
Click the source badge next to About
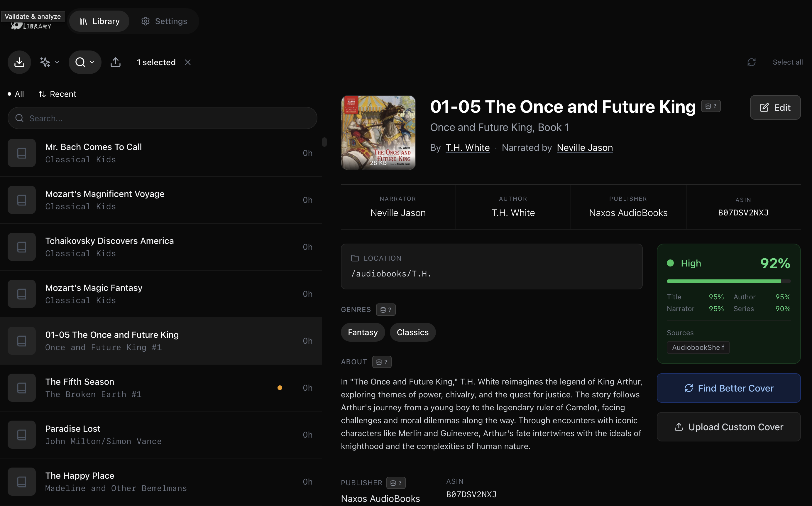(382, 362)
